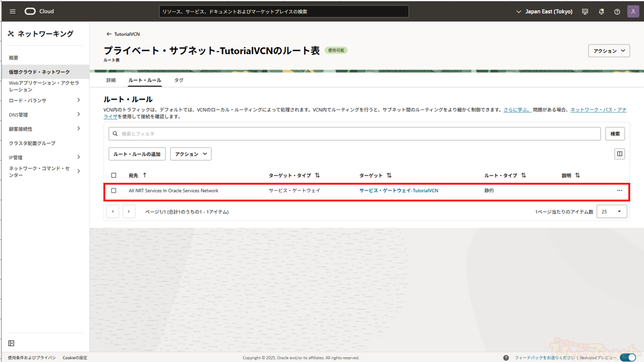Switch to the 詳細 tab
Screen dimensions: 644x362
click(111, 80)
